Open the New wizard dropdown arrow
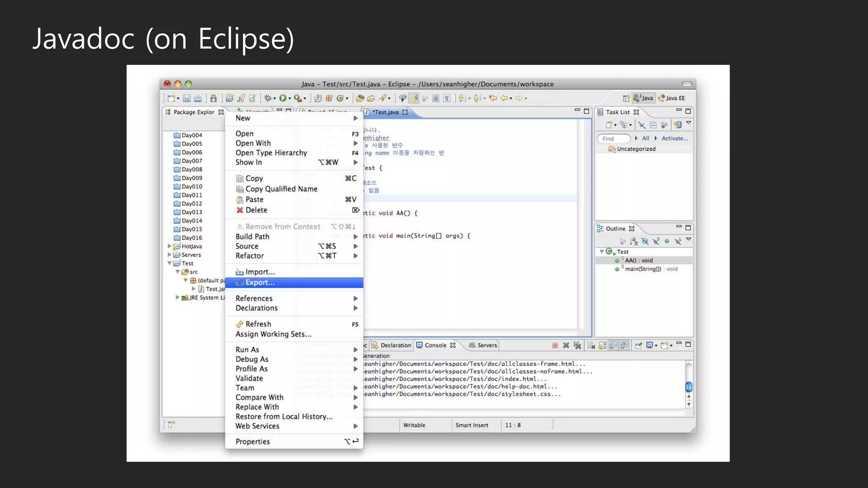 pyautogui.click(x=178, y=99)
